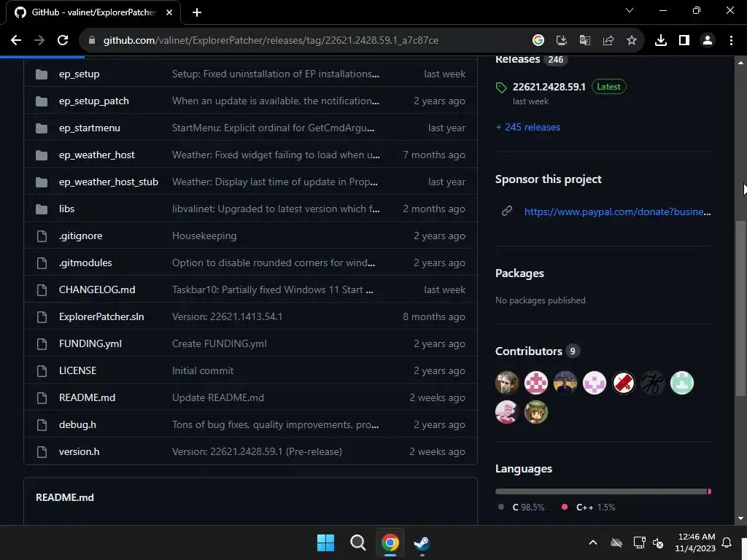Open the PayPal donate sponsor link
The image size is (747, 560).
(x=617, y=211)
